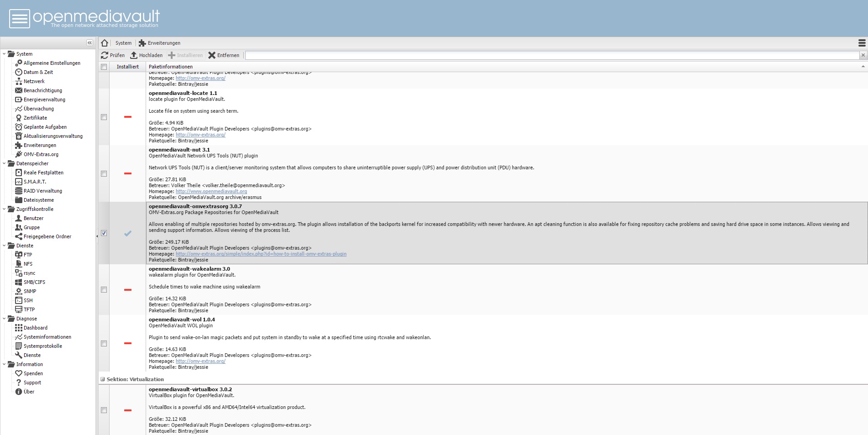The image size is (868, 435).
Task: Check the openmediavault-nut row checkbox
Action: [x=104, y=173]
